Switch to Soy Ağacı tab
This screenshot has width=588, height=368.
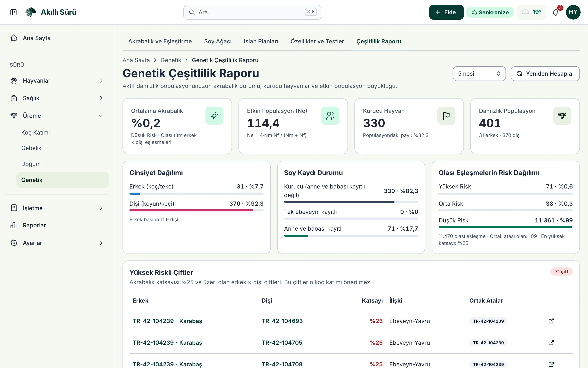(x=218, y=41)
